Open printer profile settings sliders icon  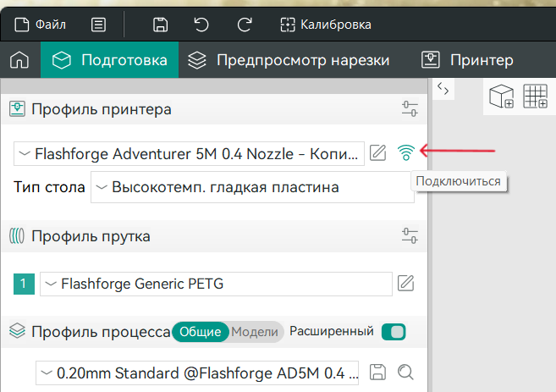tap(410, 108)
